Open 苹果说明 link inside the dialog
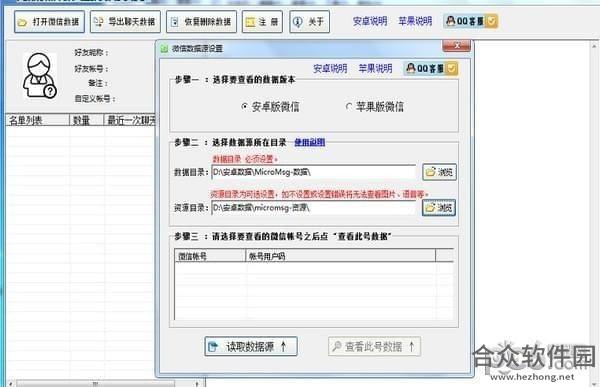 (x=375, y=69)
